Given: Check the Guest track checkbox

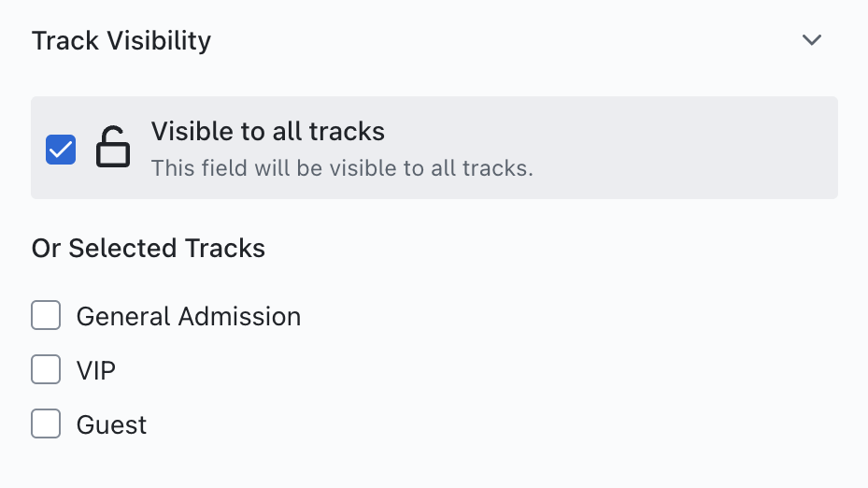Looking at the screenshot, I should [x=46, y=423].
